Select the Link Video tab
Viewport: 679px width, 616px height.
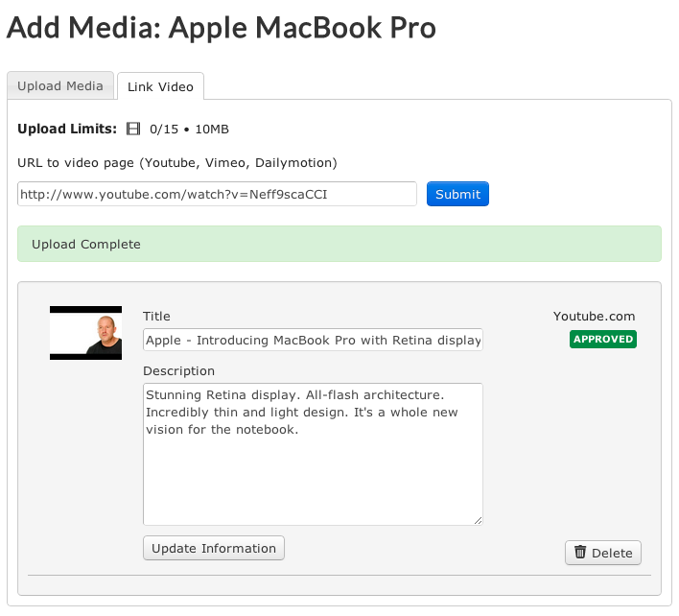coord(160,87)
